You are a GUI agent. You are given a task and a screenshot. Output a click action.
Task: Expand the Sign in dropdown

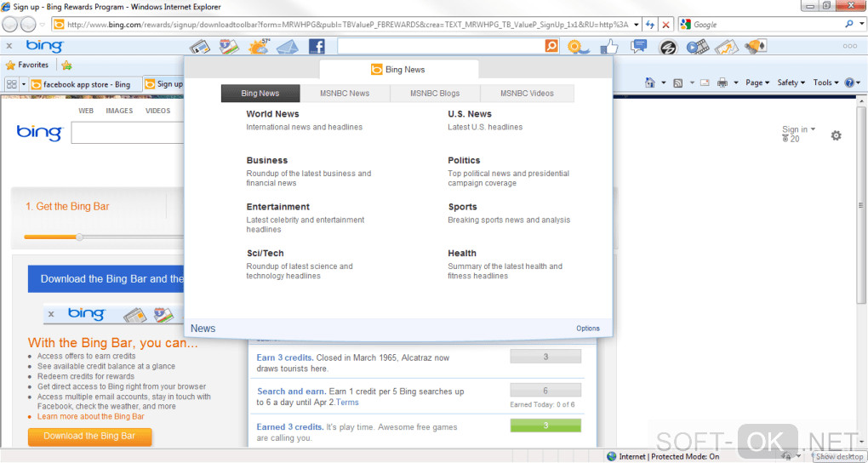798,129
